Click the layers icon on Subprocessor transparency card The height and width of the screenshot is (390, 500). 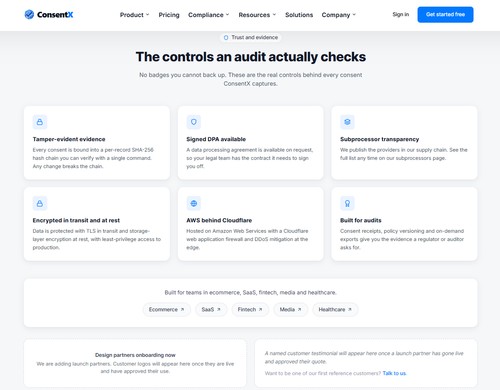pyautogui.click(x=347, y=122)
